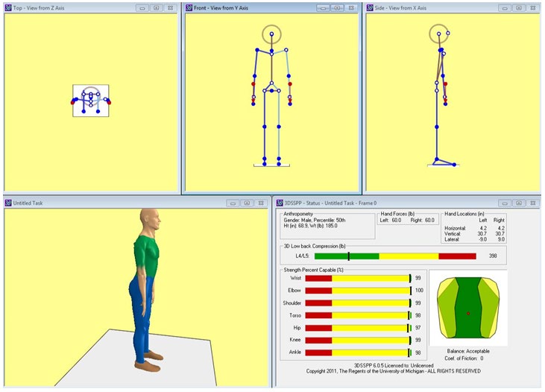Click the Hip strength percent capable bar
Image resolution: width=545 pixels, height=392 pixels.
click(358, 328)
